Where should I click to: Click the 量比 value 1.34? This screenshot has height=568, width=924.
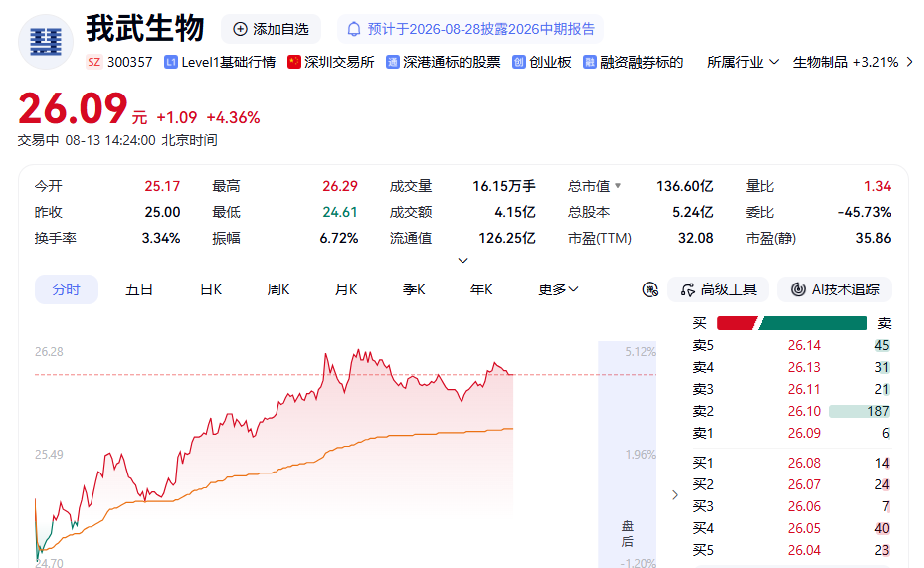click(x=877, y=186)
